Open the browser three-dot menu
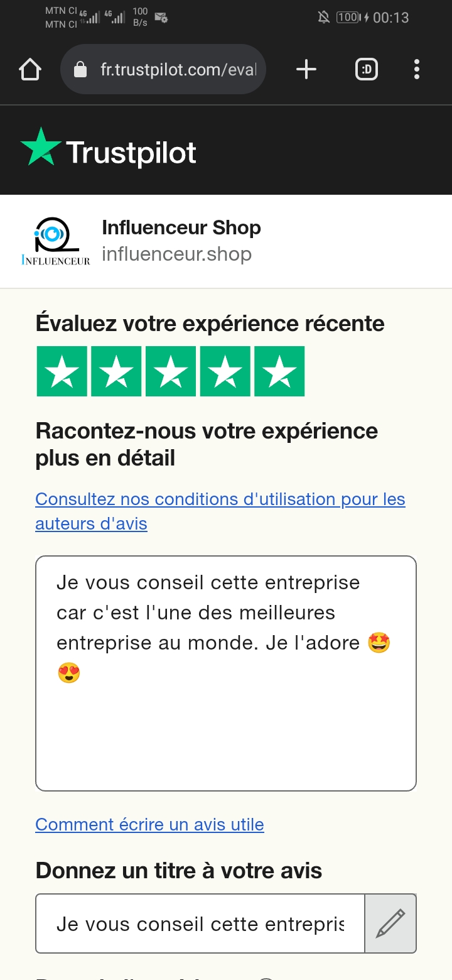 [x=416, y=69]
